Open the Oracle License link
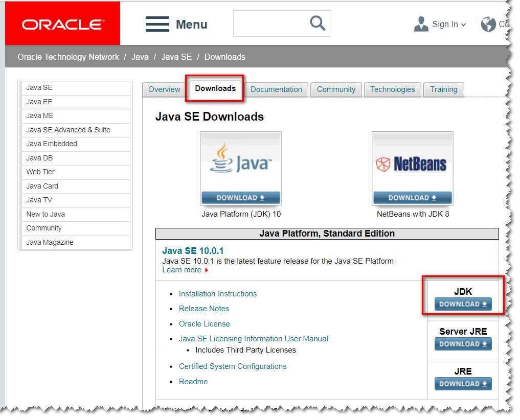The width and height of the screenshot is (520, 420). point(205,324)
